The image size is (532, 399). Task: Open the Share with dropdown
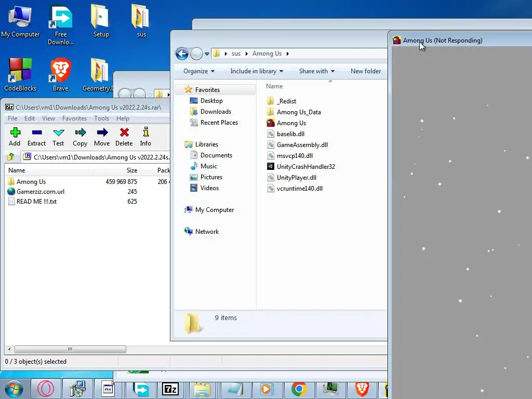click(316, 71)
